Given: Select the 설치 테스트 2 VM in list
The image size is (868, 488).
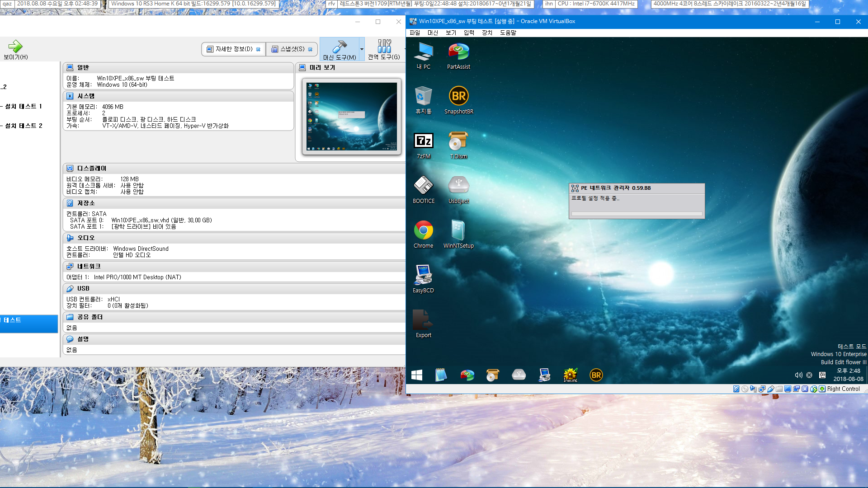Looking at the screenshot, I should coord(24,126).
